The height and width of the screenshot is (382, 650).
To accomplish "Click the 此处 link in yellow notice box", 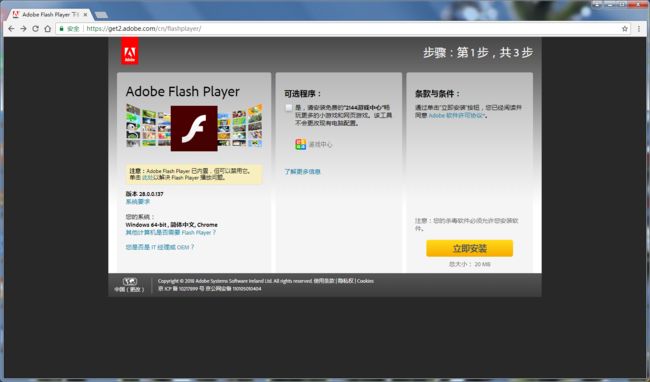I will 147,177.
